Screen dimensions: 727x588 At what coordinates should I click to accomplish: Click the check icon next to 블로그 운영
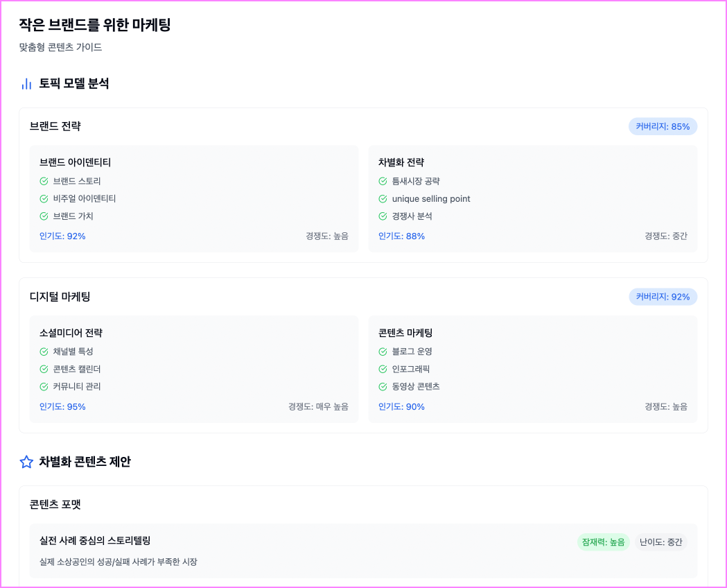pyautogui.click(x=383, y=352)
